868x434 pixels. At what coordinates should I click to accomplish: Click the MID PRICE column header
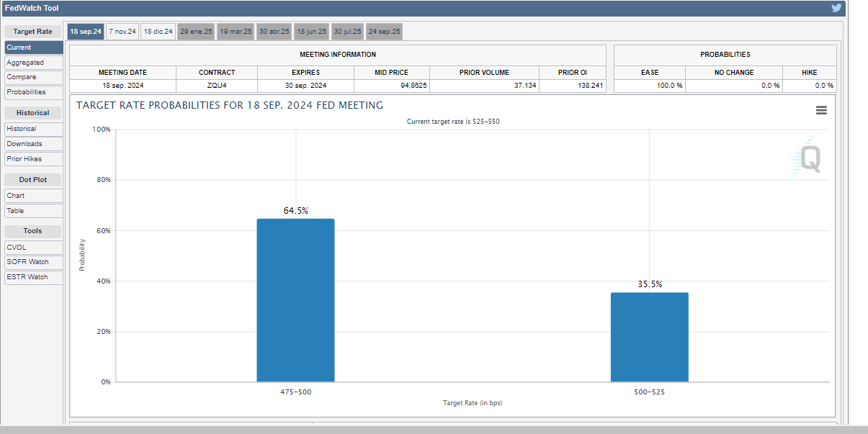point(392,73)
